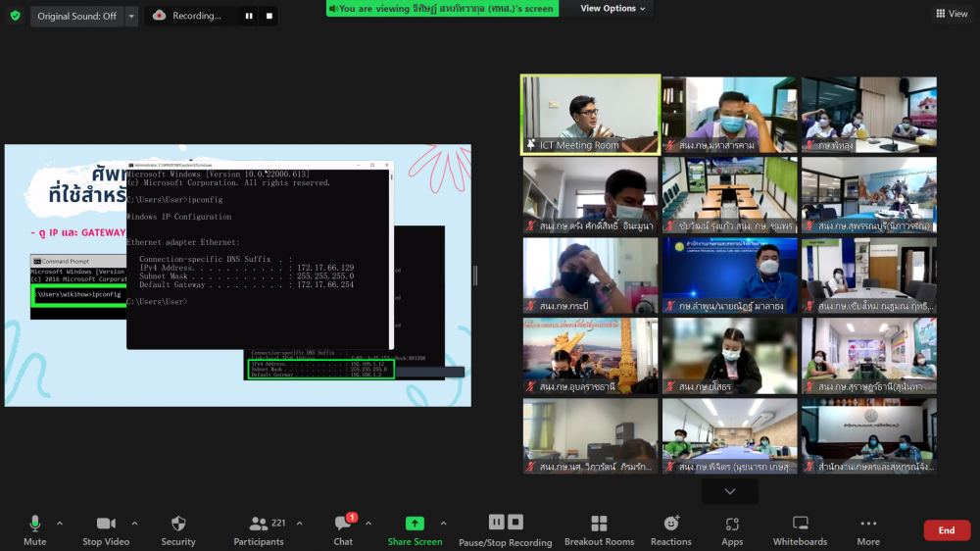Open the View layout menu at top right

[952, 14]
